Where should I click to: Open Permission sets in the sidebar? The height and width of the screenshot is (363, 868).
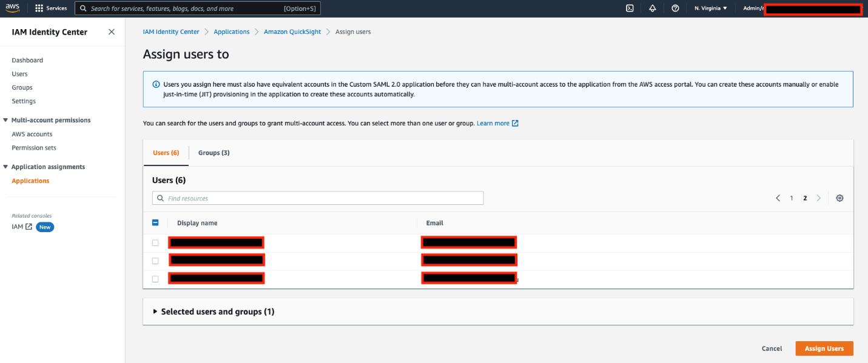pyautogui.click(x=34, y=148)
